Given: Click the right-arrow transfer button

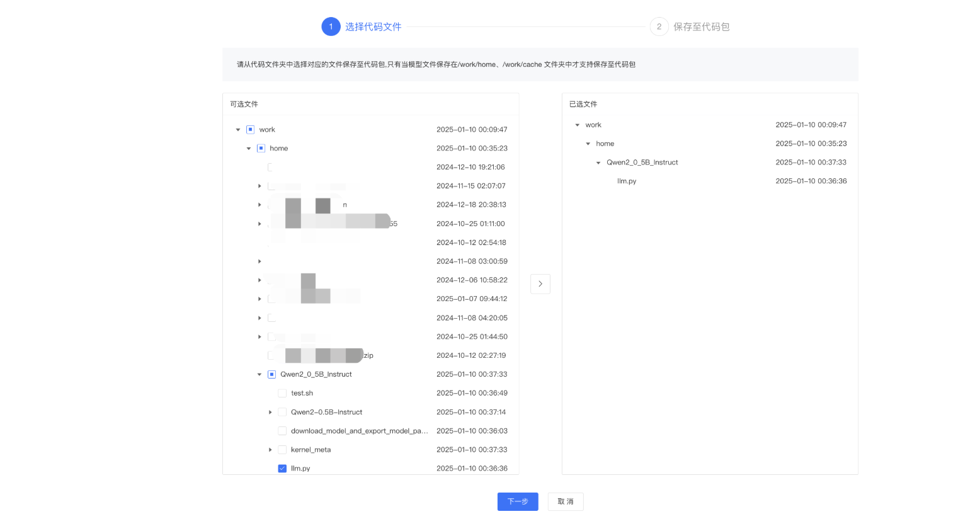Looking at the screenshot, I should [540, 284].
